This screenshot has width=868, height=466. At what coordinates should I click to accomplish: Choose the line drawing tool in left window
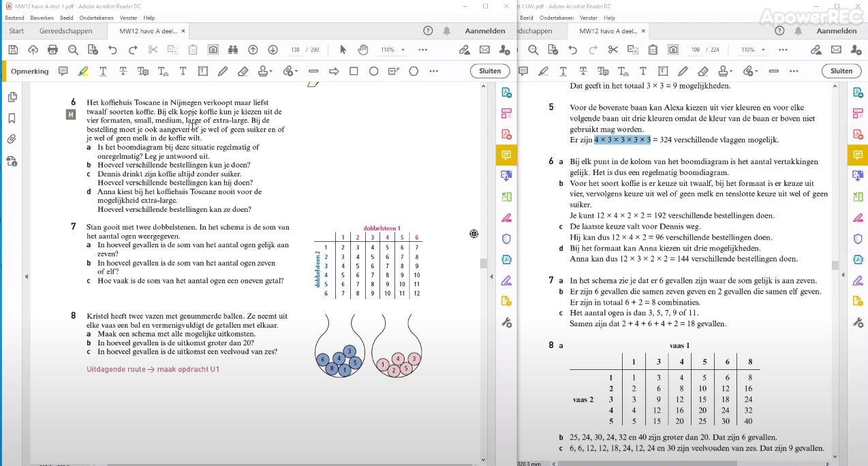pos(313,71)
